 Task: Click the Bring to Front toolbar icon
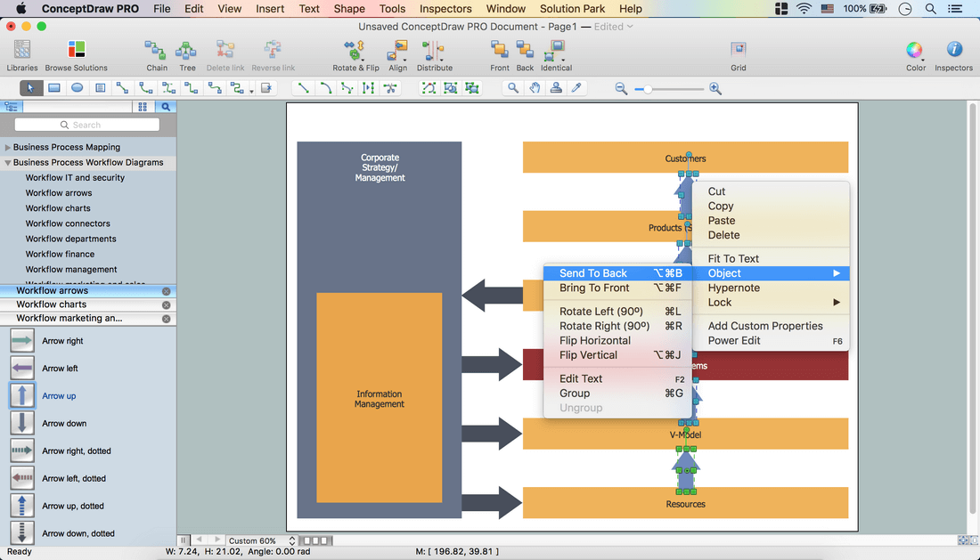(x=500, y=50)
